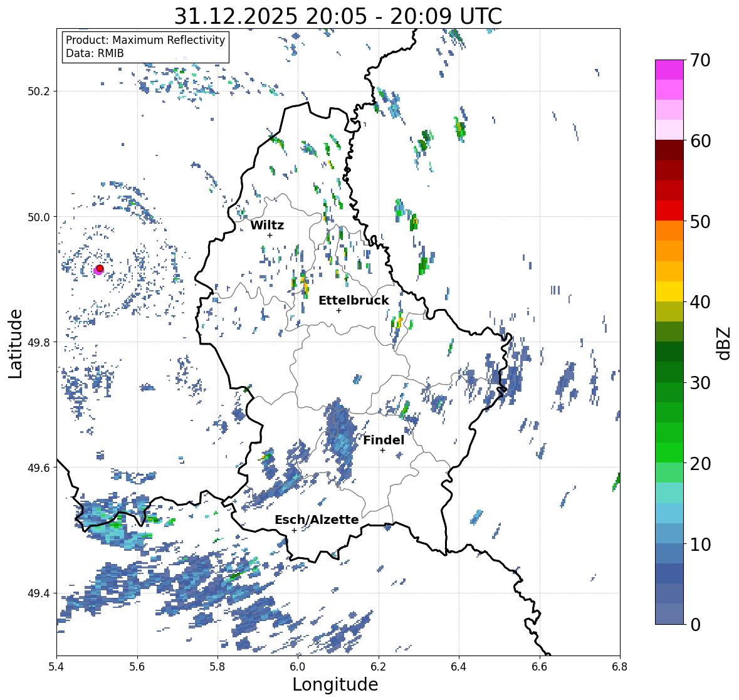Click the Latitude axis label
This screenshot has height=700, width=739.
[15, 343]
